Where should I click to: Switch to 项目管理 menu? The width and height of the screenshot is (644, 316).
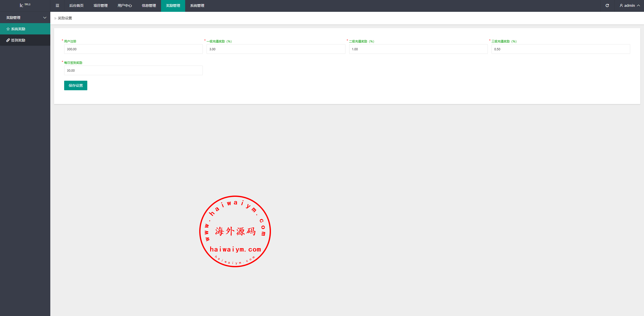[x=100, y=6]
